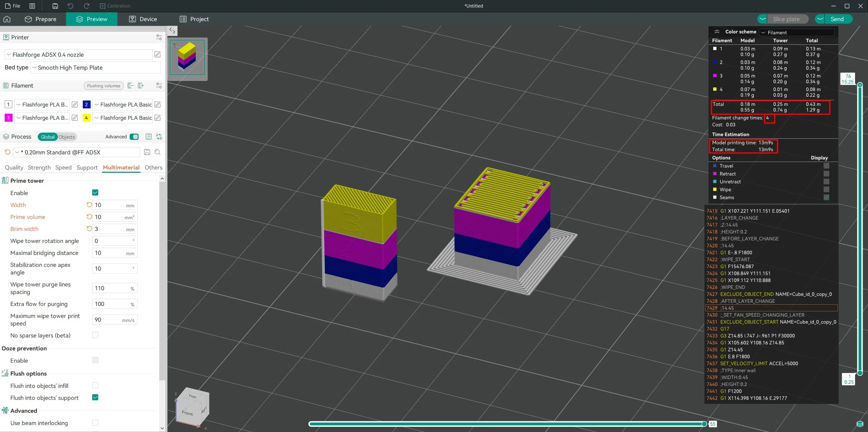Enable Flush into objects' infill

pos(95,385)
